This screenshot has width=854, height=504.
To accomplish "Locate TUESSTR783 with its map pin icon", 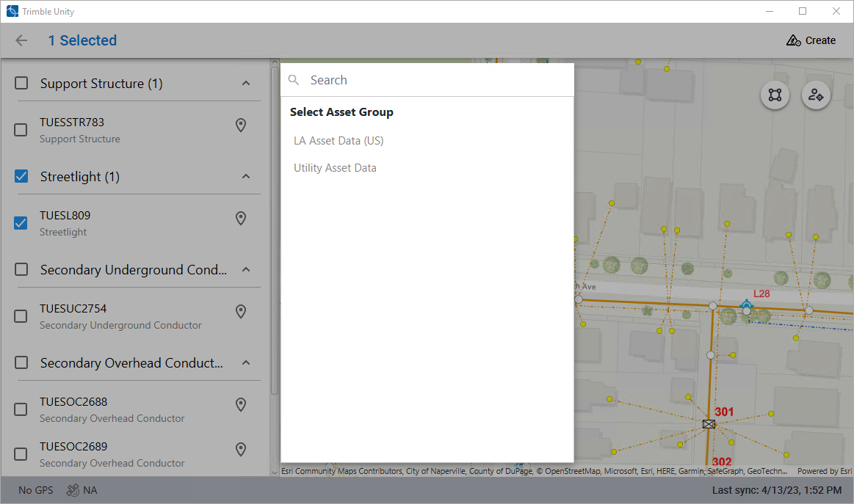I will pos(240,125).
